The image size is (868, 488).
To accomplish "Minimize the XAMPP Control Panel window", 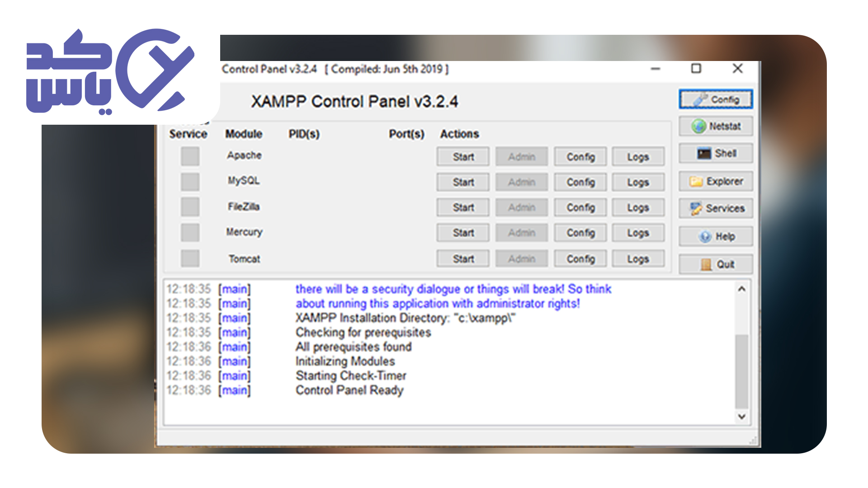I will tap(656, 69).
